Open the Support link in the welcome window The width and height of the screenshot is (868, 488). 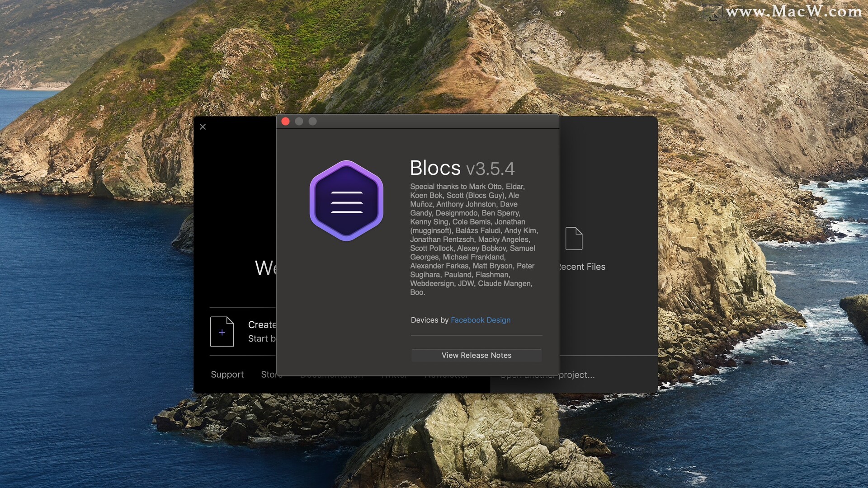point(227,374)
